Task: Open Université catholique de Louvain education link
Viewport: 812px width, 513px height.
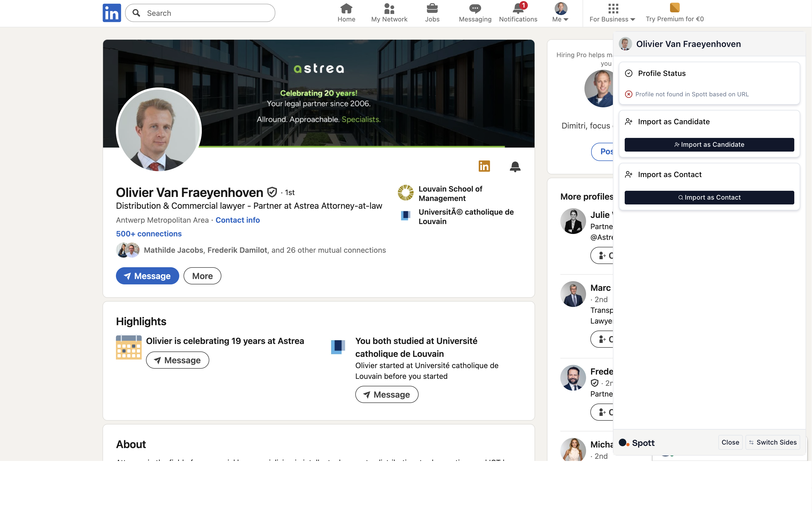Action: [x=466, y=217]
